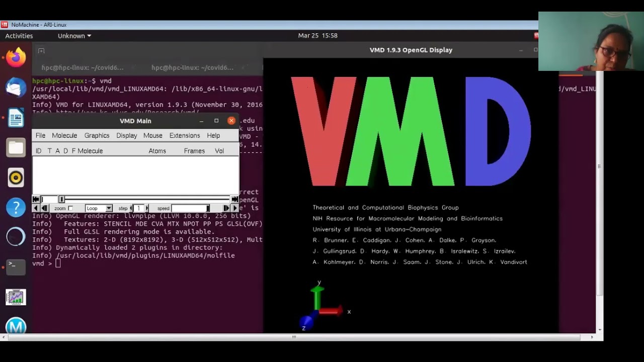
Task: Close the VMD Main window
Action: 231,121
